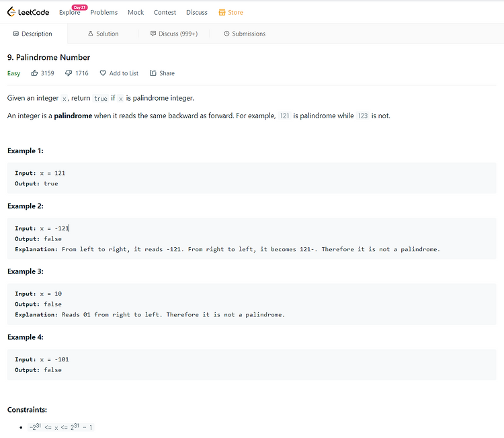Viewport: 504px width, 438px height.
Task: Click the LeetCode logo
Action: point(28,12)
